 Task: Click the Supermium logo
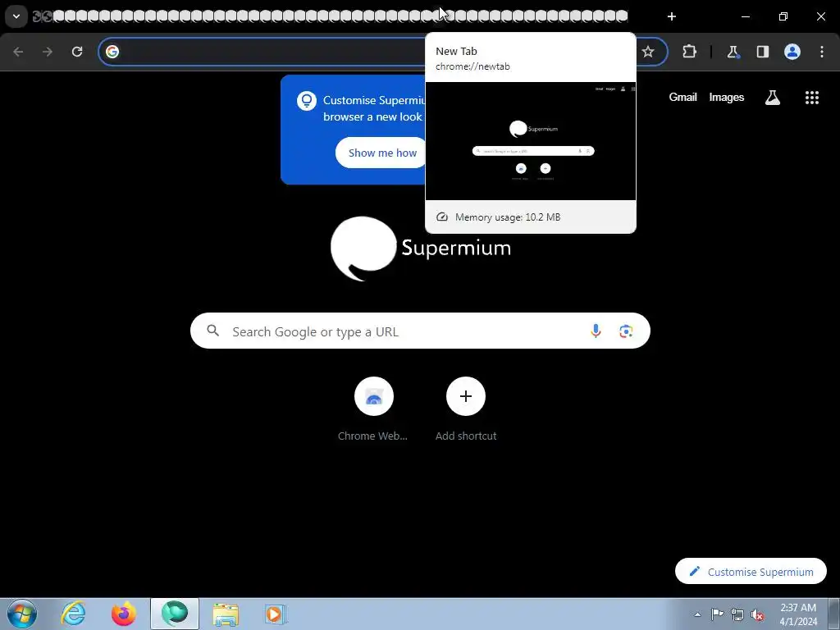(421, 249)
